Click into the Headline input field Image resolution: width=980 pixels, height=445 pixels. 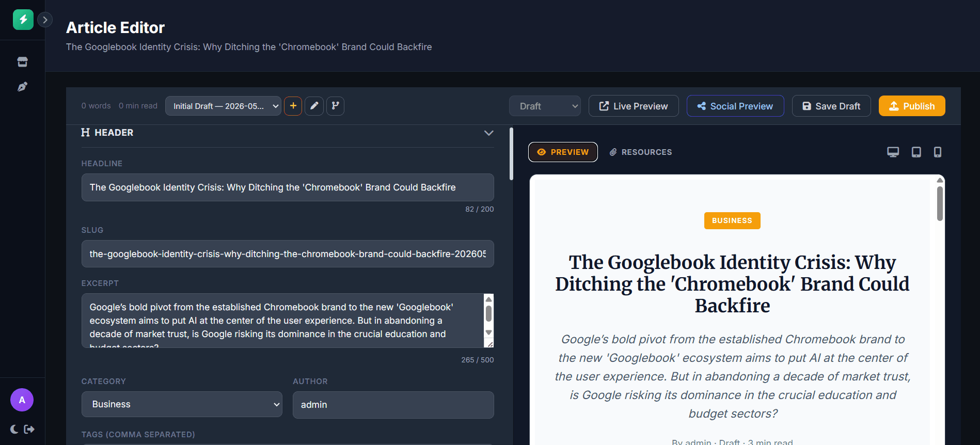point(288,187)
